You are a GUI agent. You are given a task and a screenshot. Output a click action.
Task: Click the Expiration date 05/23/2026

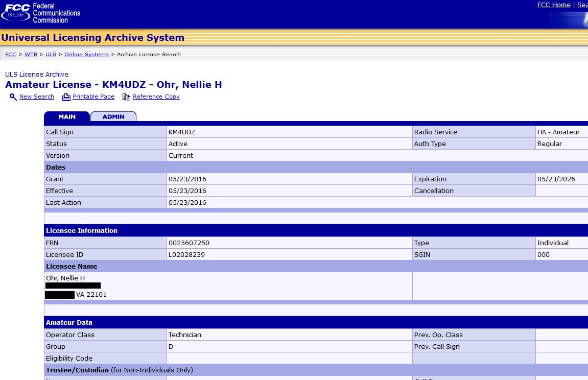point(556,179)
